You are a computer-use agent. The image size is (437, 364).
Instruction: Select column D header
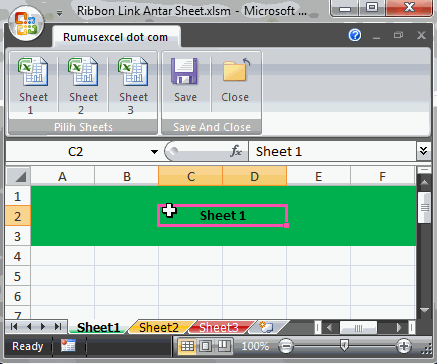coord(255,176)
